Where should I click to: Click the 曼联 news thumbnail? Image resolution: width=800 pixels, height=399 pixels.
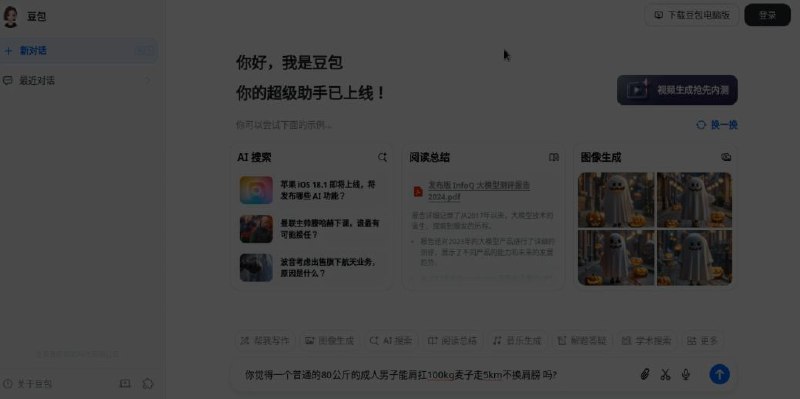point(256,229)
